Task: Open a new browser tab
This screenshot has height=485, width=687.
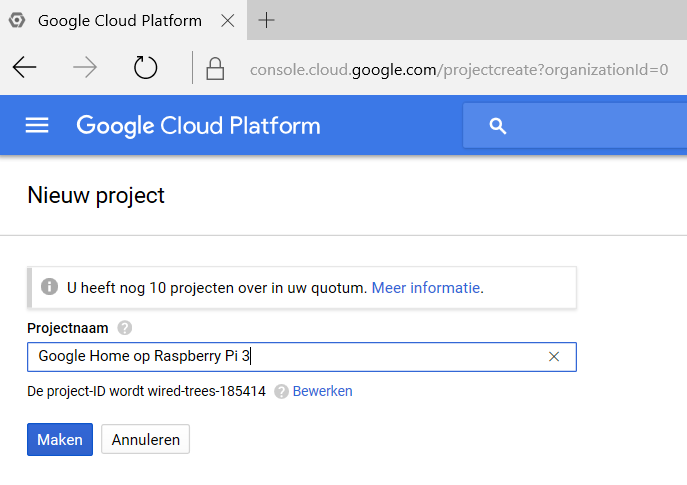Action: pos(266,20)
